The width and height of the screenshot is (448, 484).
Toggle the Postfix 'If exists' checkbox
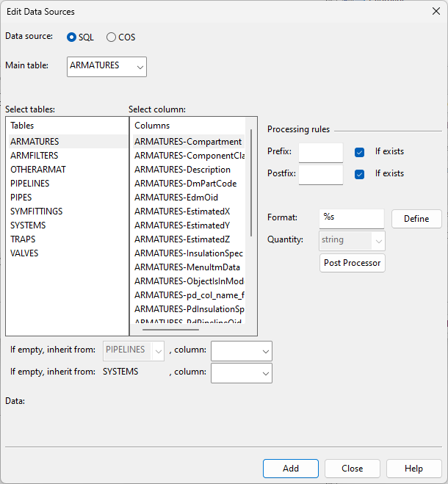click(x=359, y=174)
